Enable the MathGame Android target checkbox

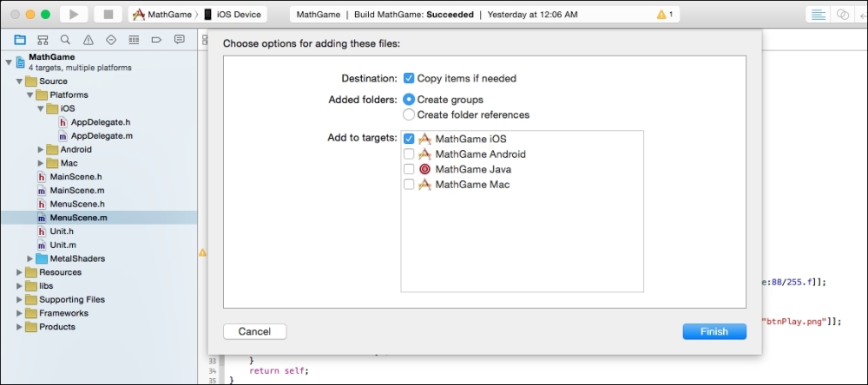coord(409,154)
